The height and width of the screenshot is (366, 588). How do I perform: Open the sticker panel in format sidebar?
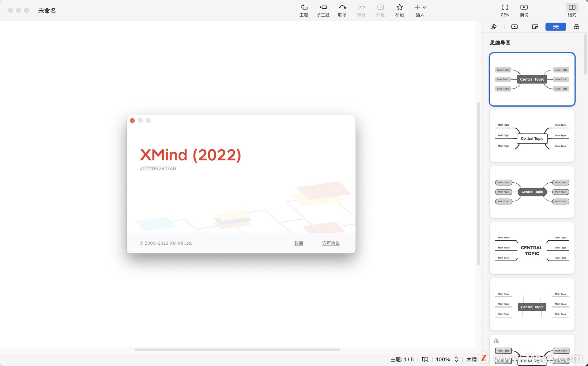(x=535, y=27)
